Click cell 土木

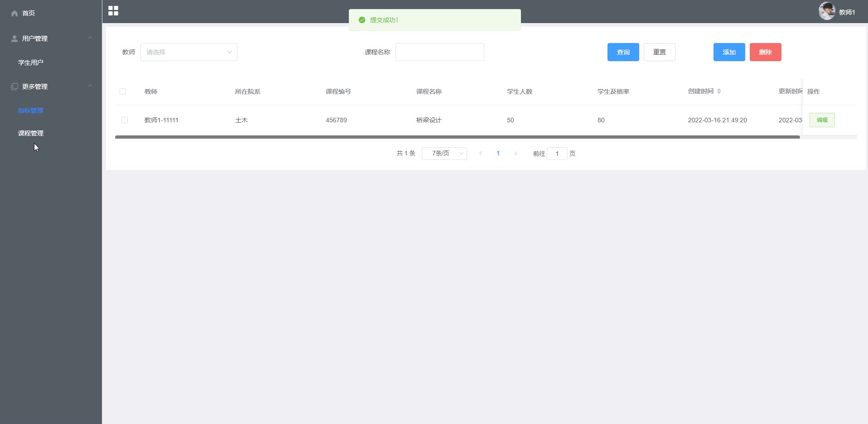click(x=241, y=120)
